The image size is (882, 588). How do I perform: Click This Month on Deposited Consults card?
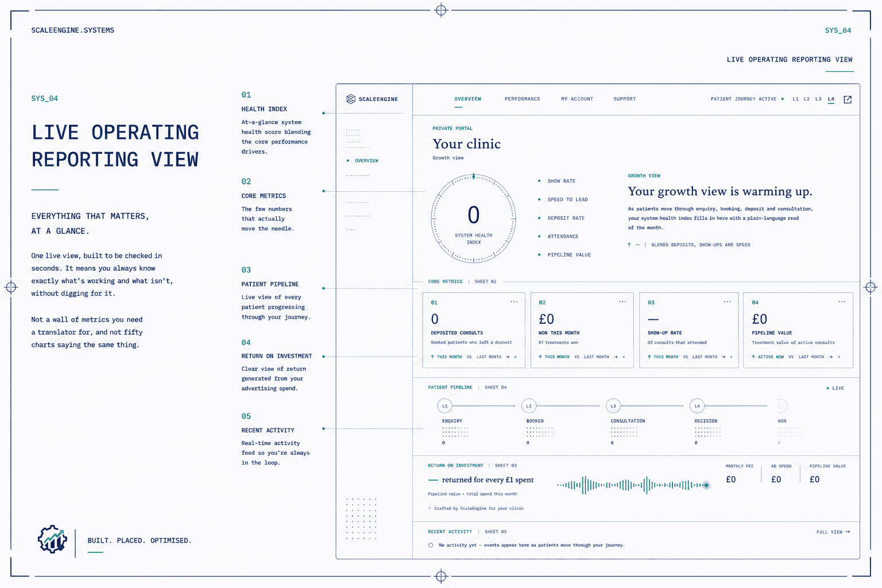tap(449, 357)
